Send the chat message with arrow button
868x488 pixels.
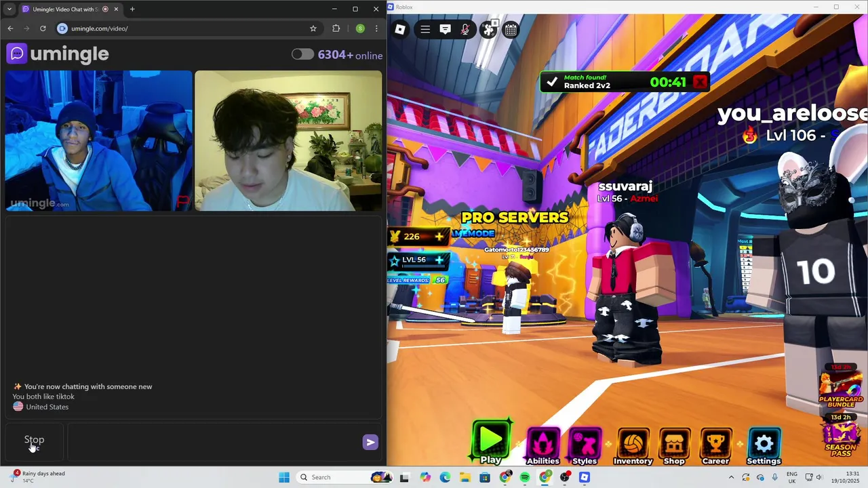click(x=370, y=442)
